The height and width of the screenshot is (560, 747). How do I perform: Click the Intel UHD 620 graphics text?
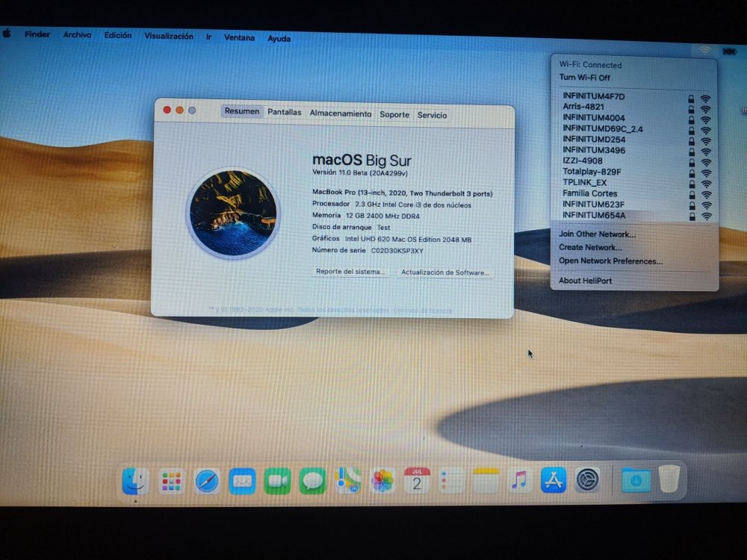pos(409,240)
